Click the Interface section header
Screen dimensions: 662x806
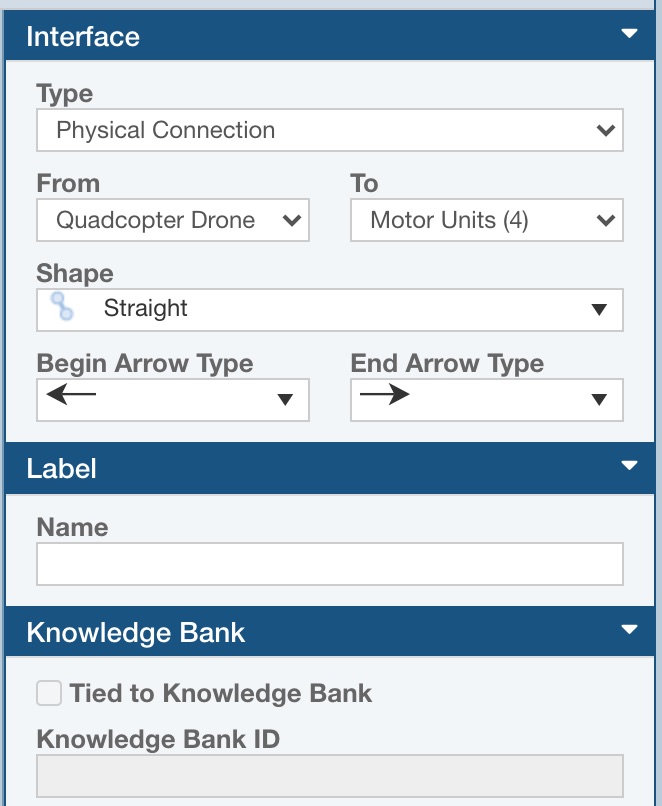click(x=83, y=37)
